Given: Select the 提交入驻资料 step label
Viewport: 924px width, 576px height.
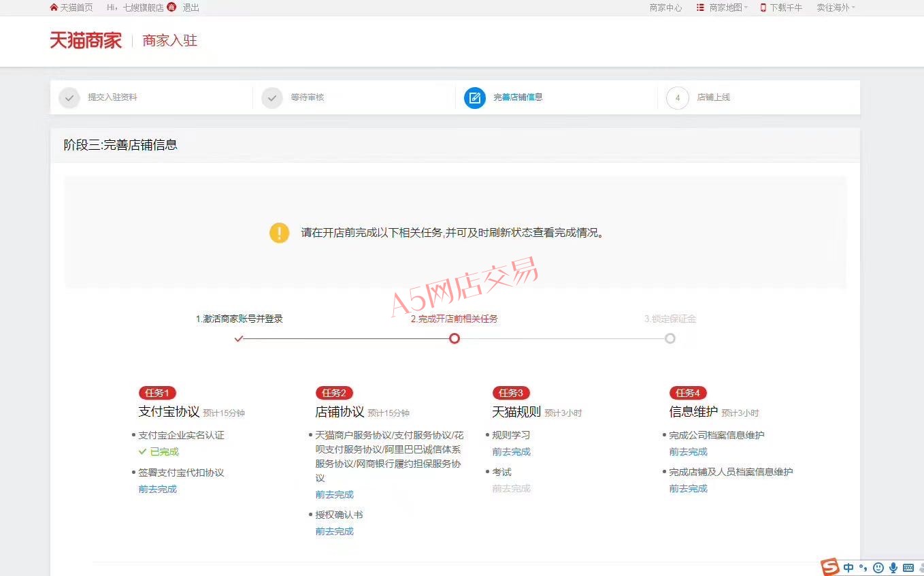Looking at the screenshot, I should [112, 97].
